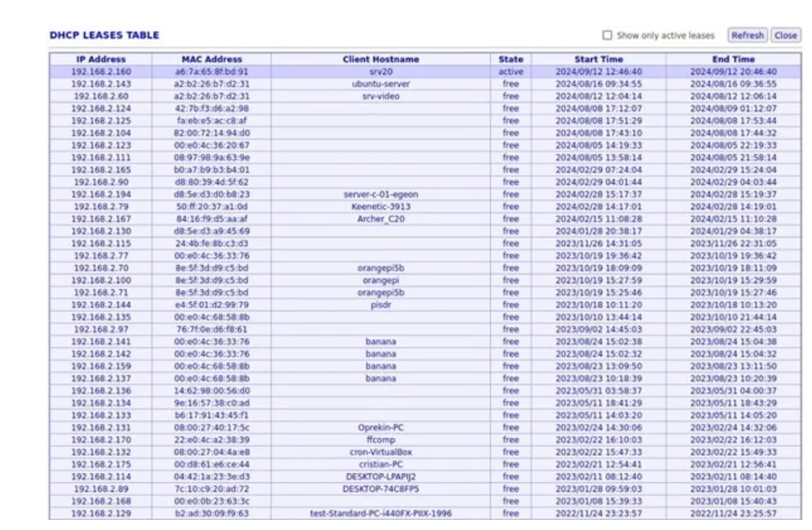Enable the Show only active leases checkbox
This screenshot has height=530, width=812.
pyautogui.click(x=607, y=35)
